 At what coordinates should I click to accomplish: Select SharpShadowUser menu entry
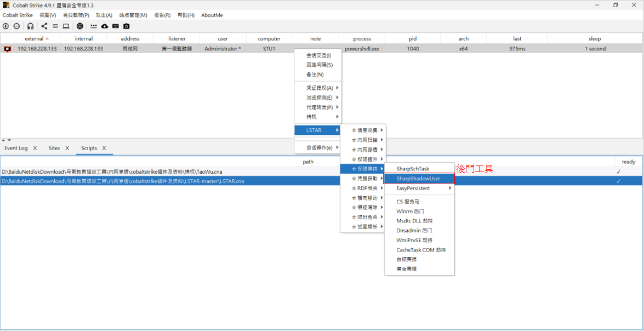pos(419,179)
